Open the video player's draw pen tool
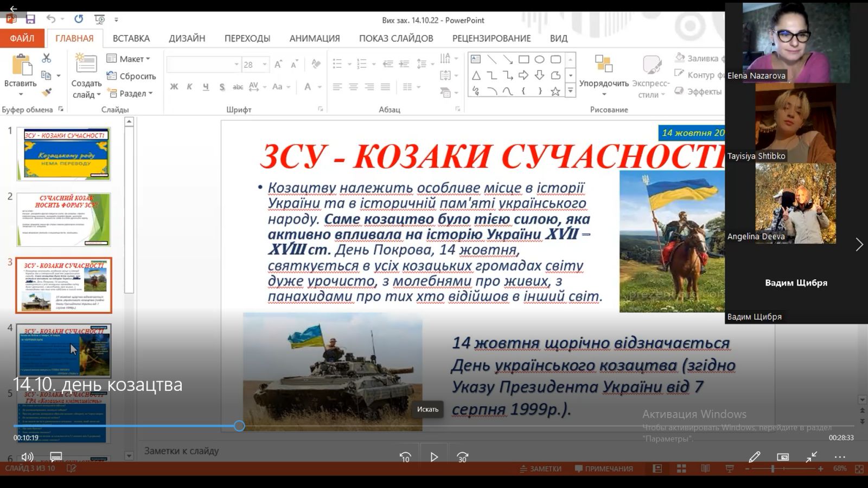This screenshot has height=488, width=868. coord(755,457)
